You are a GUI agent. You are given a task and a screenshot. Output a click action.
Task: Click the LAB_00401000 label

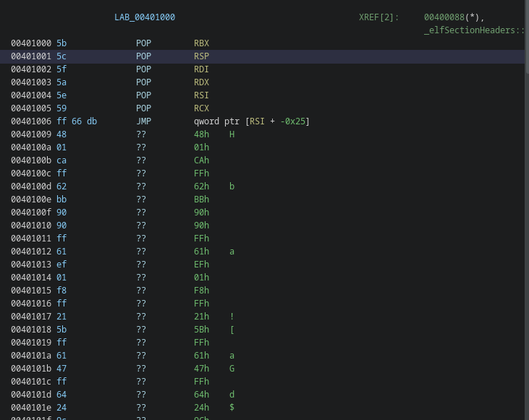point(144,17)
